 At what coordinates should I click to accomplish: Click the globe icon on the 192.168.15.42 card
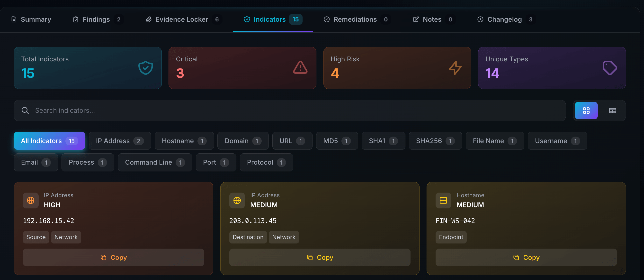pos(30,200)
